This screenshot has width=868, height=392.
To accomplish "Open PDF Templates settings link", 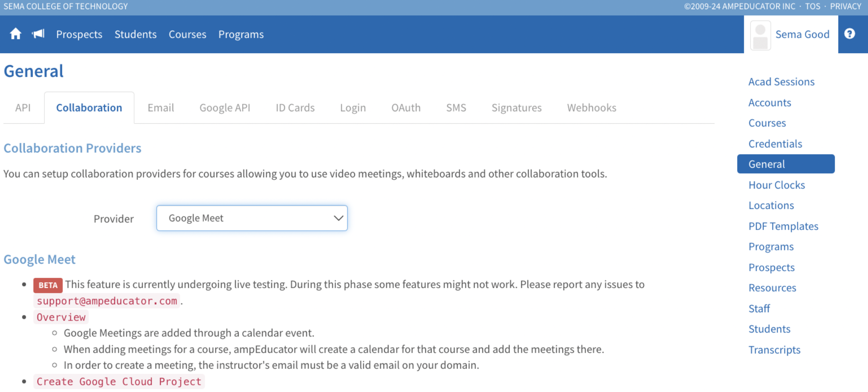I will [783, 226].
